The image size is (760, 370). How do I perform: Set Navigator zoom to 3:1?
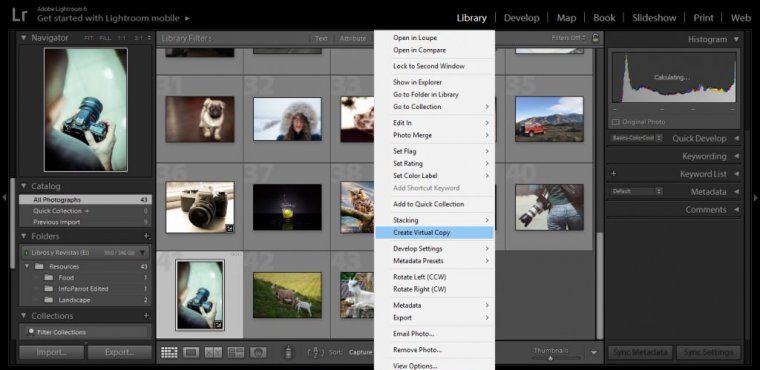click(139, 38)
